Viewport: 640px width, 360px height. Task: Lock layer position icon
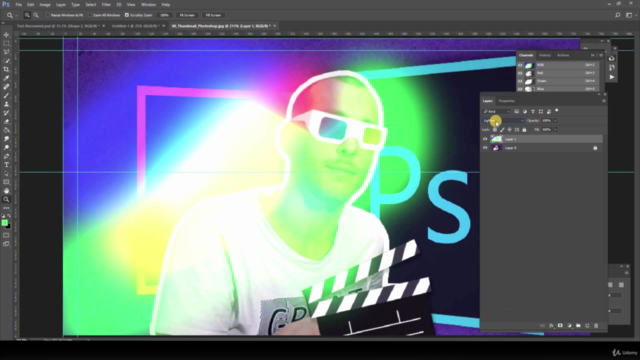(x=509, y=130)
